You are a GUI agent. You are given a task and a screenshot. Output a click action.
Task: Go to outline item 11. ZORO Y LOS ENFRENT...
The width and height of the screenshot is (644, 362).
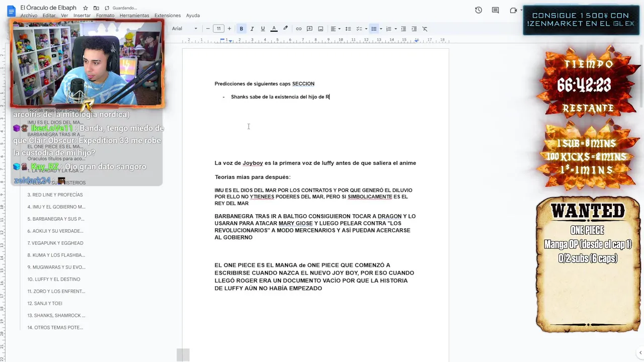[56, 291]
